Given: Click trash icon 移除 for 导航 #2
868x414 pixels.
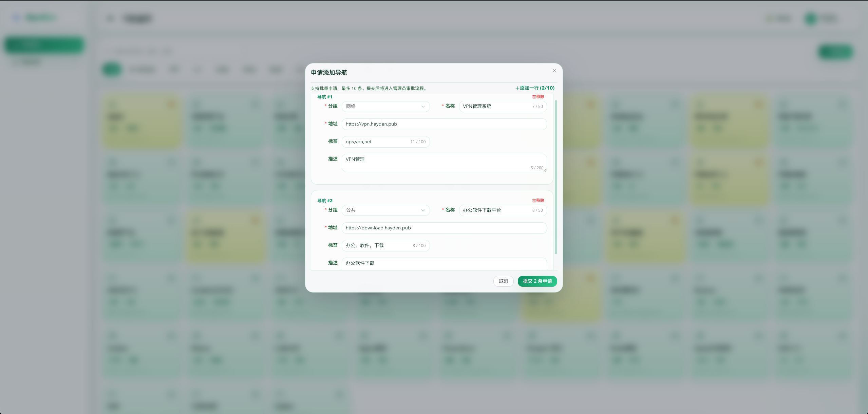Looking at the screenshot, I should click(534, 201).
